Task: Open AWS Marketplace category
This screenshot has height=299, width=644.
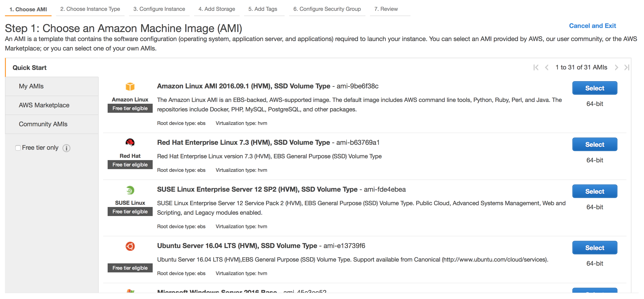Action: (52, 105)
